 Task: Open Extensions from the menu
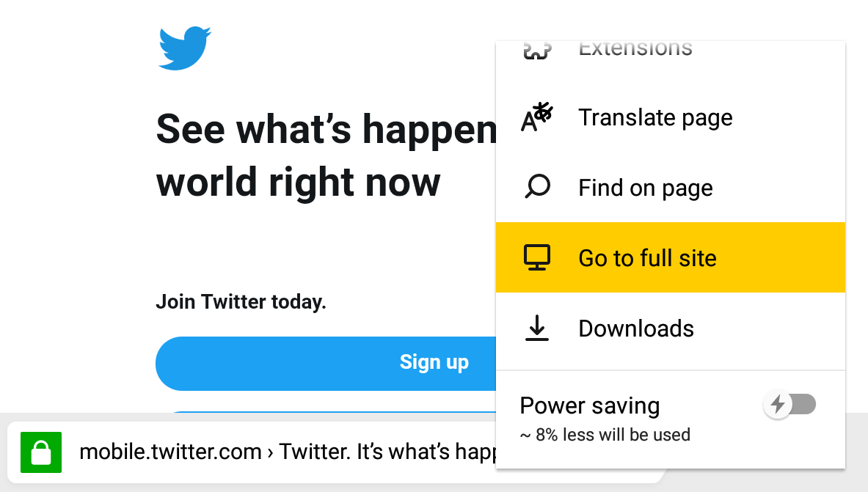635,50
